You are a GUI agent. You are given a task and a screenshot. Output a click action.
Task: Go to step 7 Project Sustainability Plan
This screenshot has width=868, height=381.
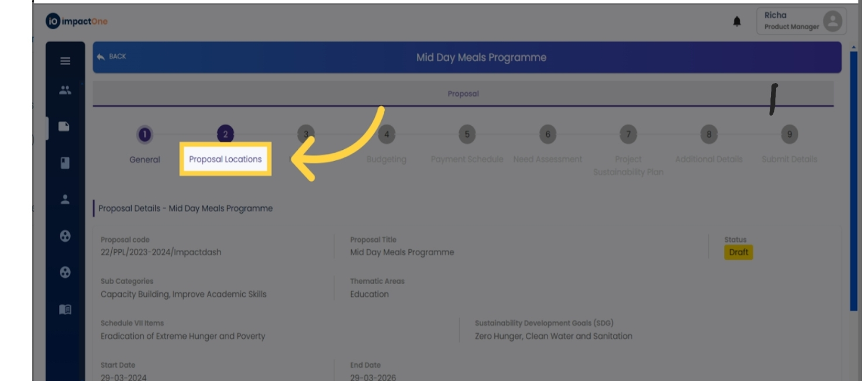tap(628, 152)
